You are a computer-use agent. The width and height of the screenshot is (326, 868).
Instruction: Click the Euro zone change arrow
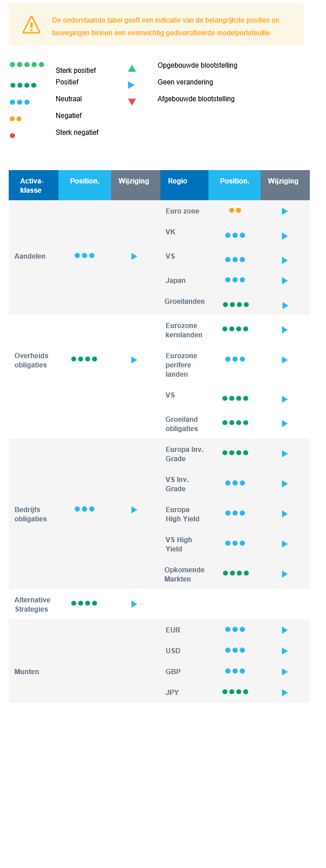click(x=285, y=211)
